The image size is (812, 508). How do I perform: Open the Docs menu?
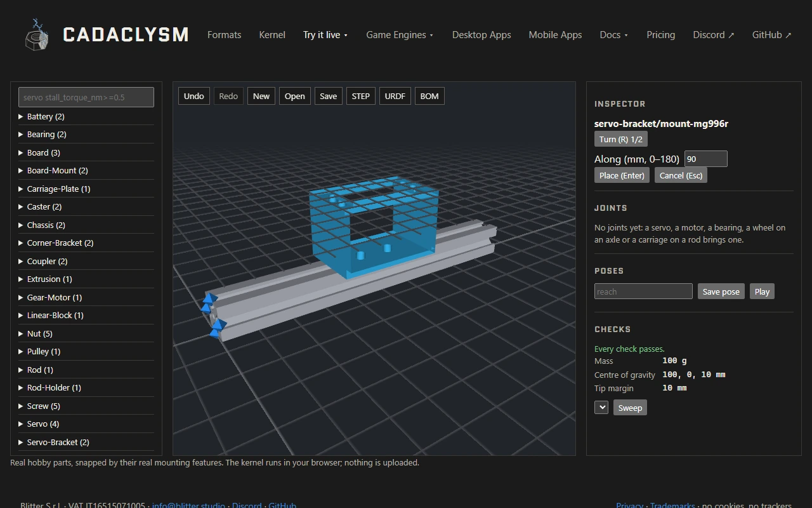(x=613, y=35)
